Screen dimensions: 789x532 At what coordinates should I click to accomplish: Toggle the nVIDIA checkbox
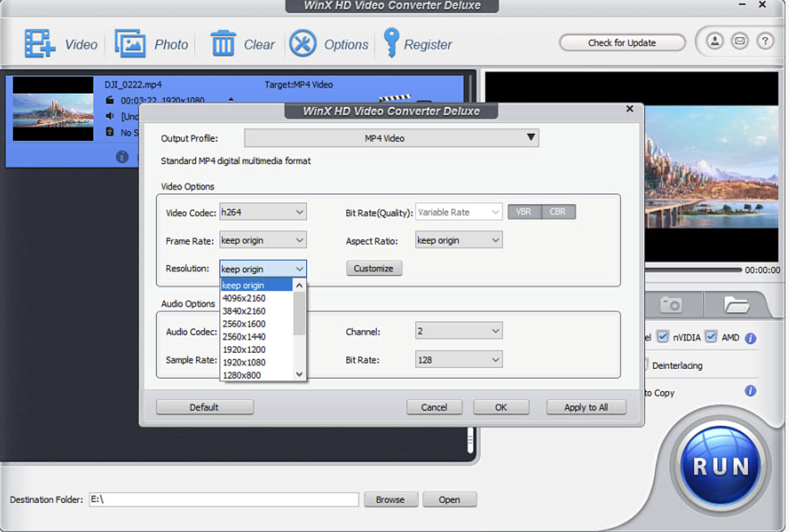tap(663, 337)
